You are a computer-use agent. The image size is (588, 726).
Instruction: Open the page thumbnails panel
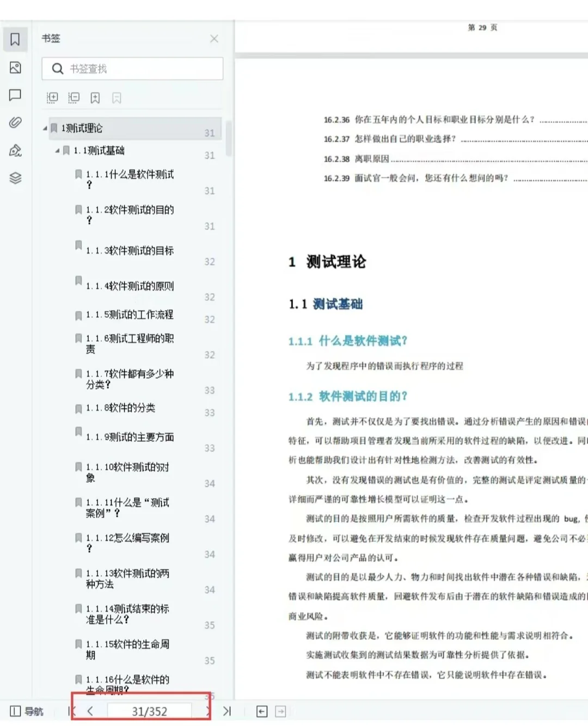[15, 67]
